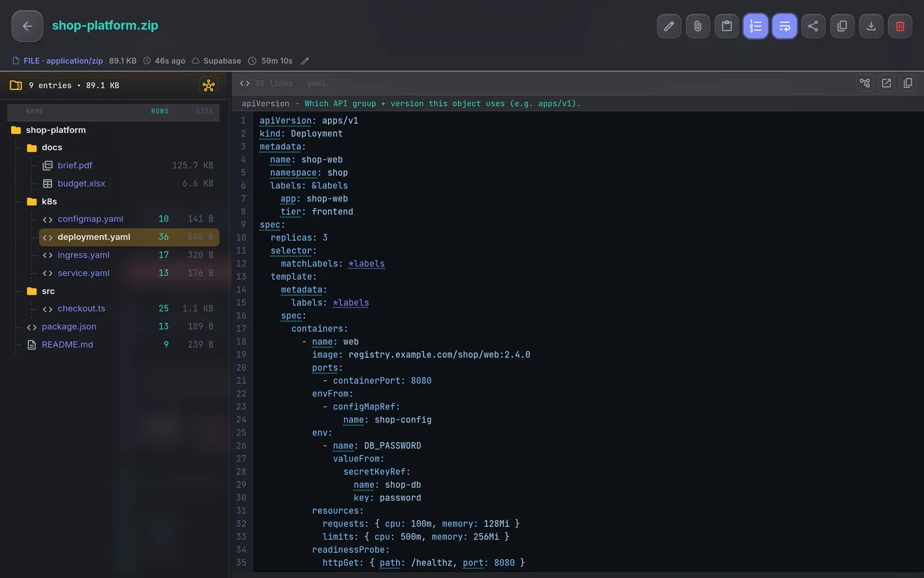
Task: Click the archive folder icon beside 9 entries
Action: point(16,86)
